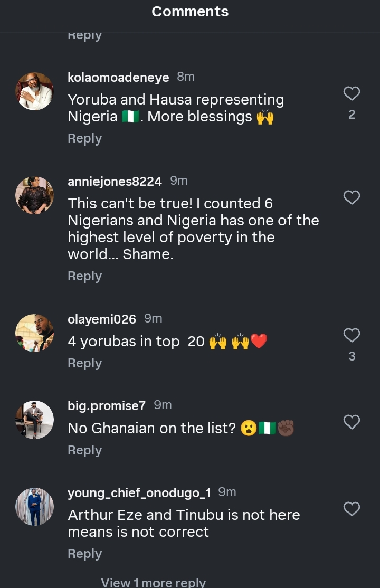Like young_chief_onodugo_1's comment
This screenshot has height=588, width=380.
click(351, 509)
